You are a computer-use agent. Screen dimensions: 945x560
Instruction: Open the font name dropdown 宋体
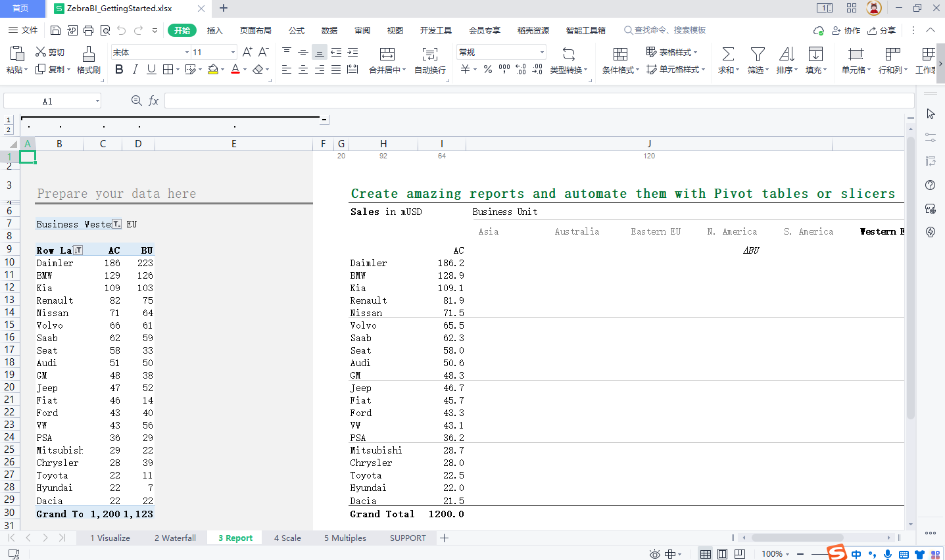(x=187, y=52)
